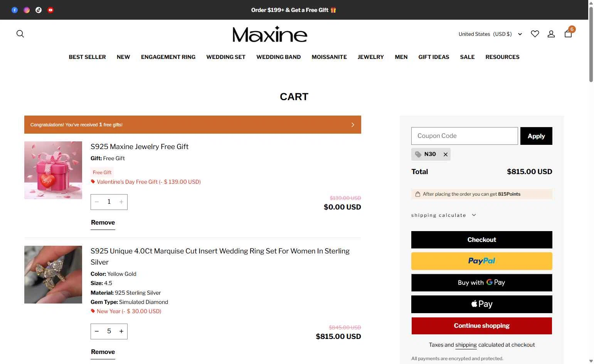
Task: Decrease wedding ring set quantity with minus
Action: point(97,331)
